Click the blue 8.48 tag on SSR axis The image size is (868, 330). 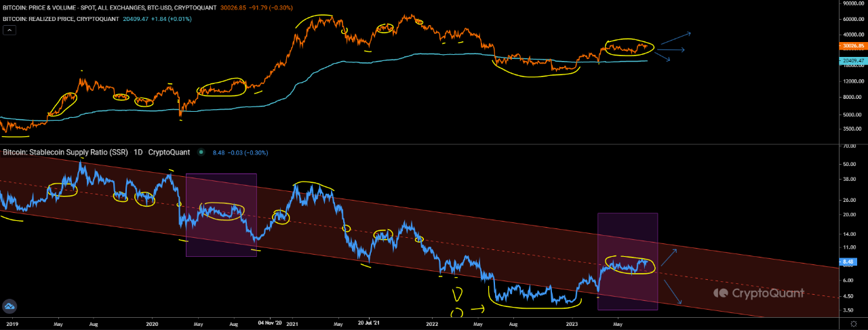[x=848, y=262]
